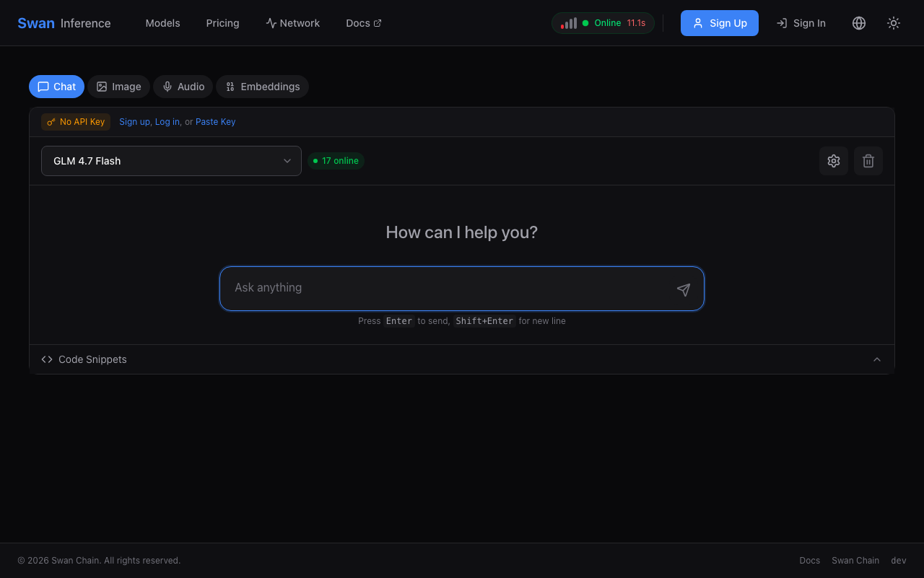Select the Chat tab
The width and height of the screenshot is (924, 578).
click(56, 87)
